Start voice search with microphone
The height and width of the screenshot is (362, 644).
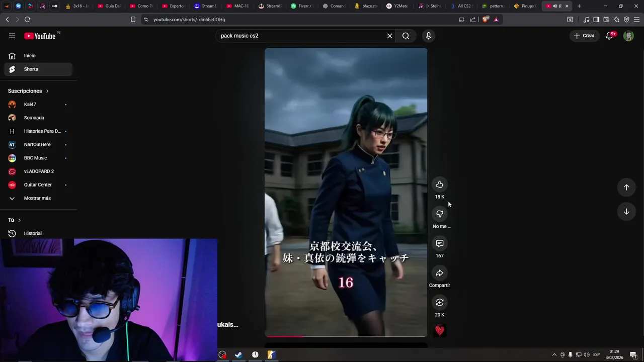[429, 36]
